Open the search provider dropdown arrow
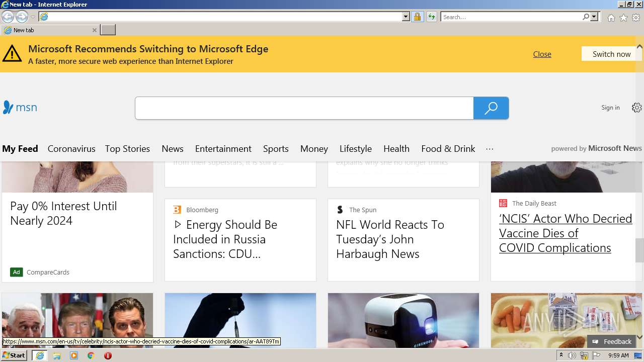644x362 pixels. (594, 17)
